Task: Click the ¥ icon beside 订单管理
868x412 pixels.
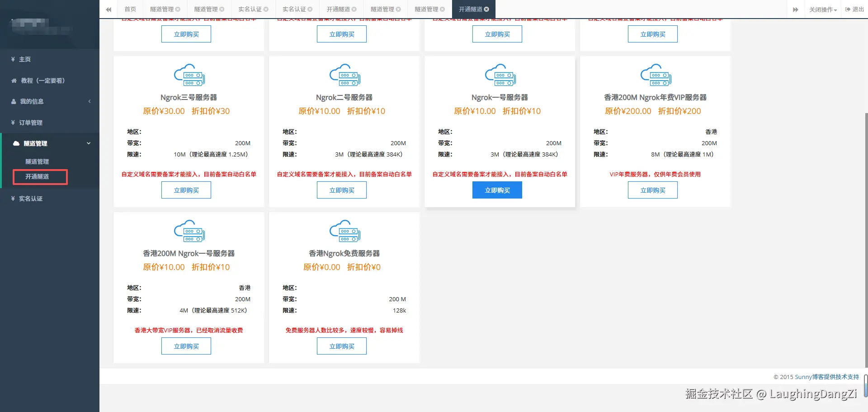Action: point(13,123)
